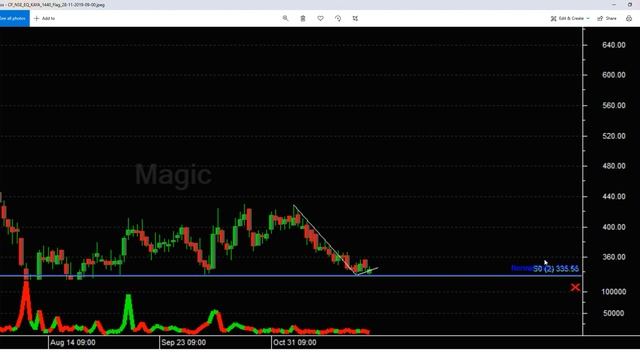Viewport: 640px width, 360px height.
Task: Click the Aug 14 09:00 date label
Action: click(73, 343)
